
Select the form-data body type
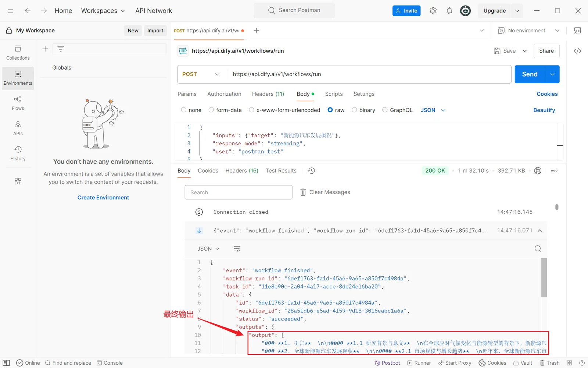[211, 110]
